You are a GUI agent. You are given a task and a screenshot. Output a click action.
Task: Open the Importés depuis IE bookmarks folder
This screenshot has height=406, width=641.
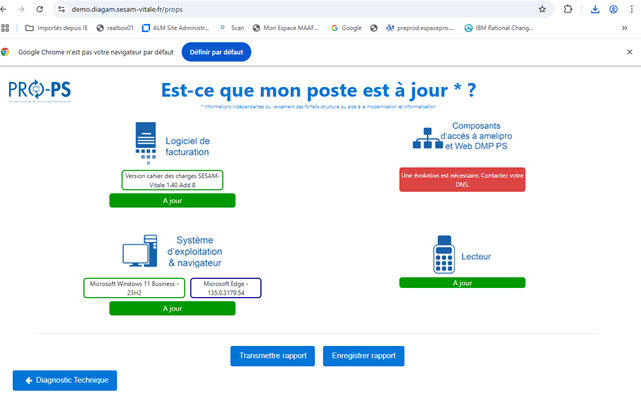pyautogui.click(x=58, y=28)
